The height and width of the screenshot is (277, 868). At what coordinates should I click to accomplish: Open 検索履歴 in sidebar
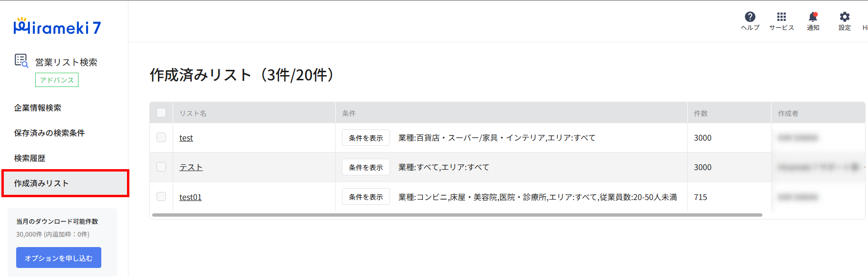tap(29, 158)
